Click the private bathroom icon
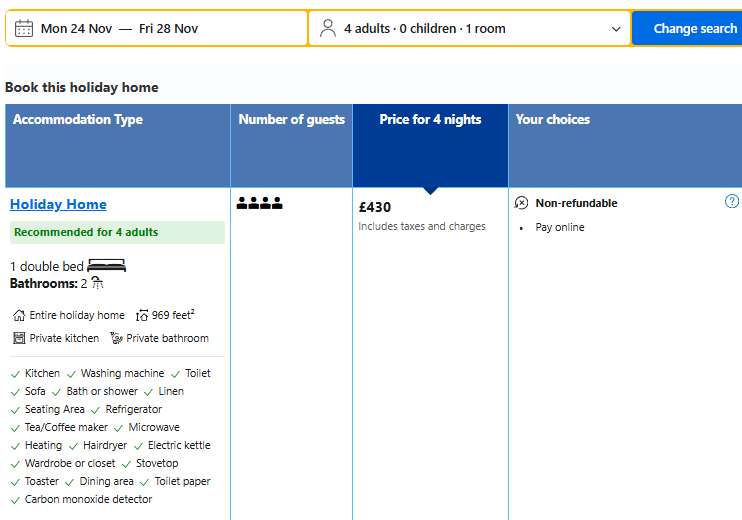 [116, 338]
